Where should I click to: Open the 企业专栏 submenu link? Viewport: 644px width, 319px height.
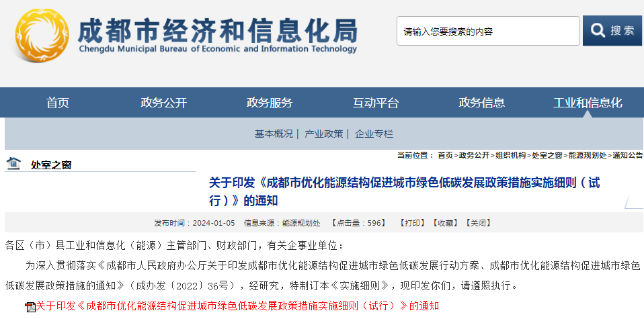374,134
